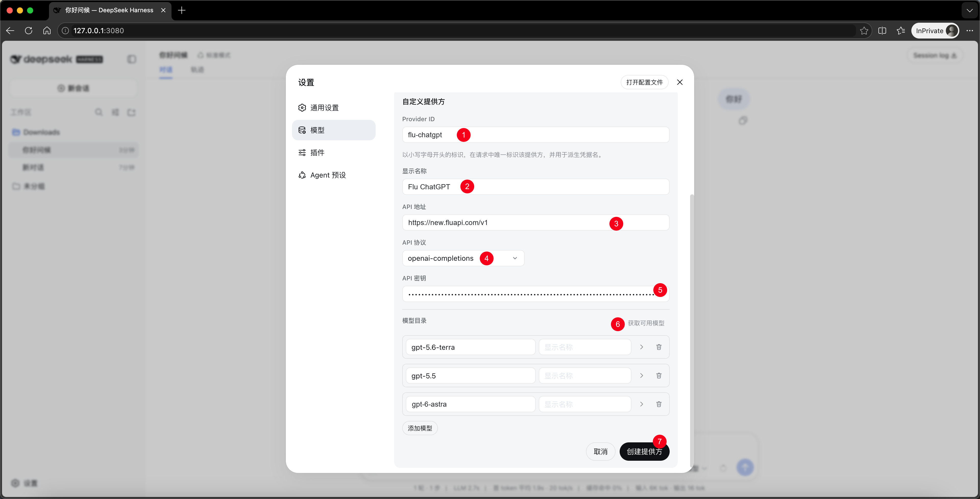Expand gpt-5.6-terra model details chevron
Viewport: 980px width, 499px height.
(641, 347)
